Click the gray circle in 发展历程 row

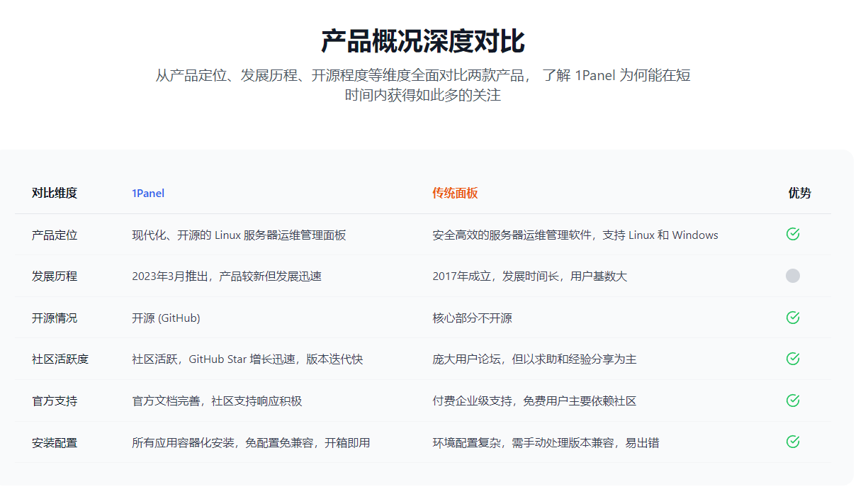coord(793,276)
